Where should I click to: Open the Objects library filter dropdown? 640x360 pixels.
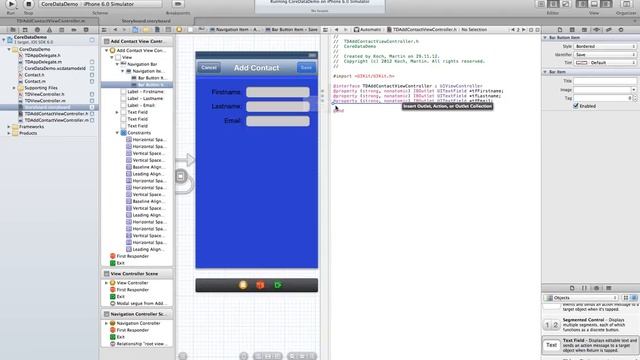(x=581, y=298)
